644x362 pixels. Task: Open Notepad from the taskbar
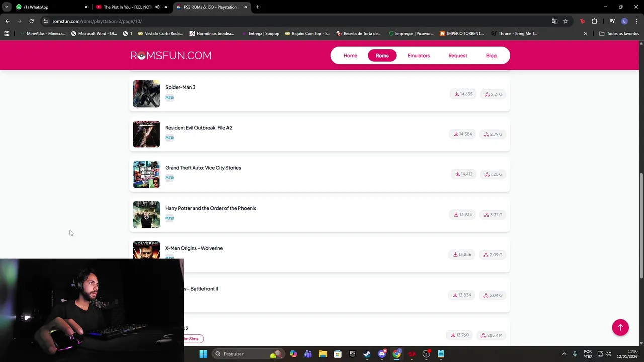click(x=441, y=354)
